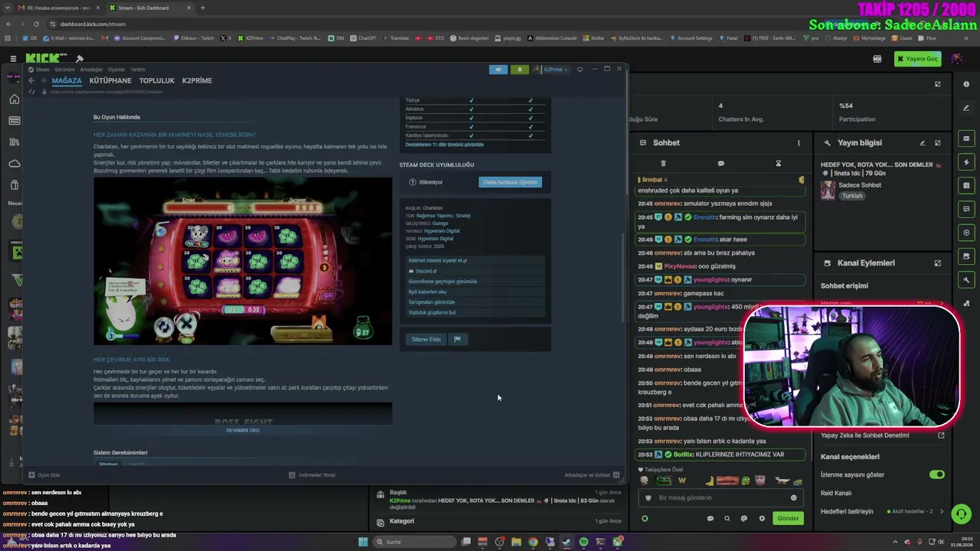Open Home in Kick left sidebar
Viewport: 980px width, 551px height.
14,99
